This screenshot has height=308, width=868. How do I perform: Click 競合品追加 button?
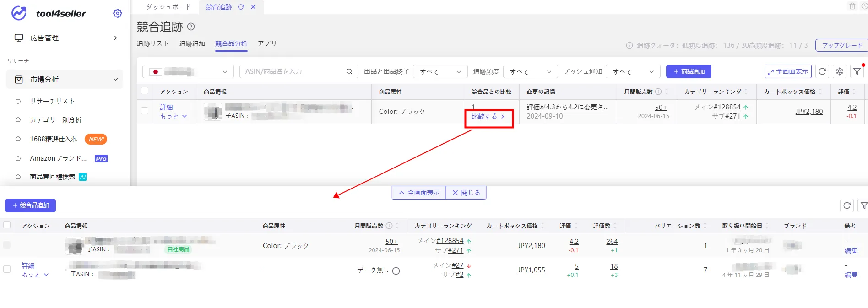click(30, 205)
